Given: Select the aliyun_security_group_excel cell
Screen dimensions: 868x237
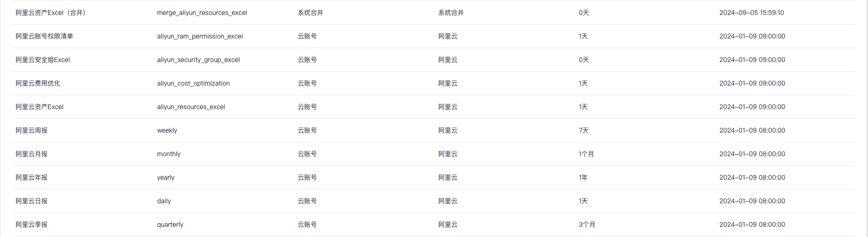Looking at the screenshot, I should click(198, 60).
